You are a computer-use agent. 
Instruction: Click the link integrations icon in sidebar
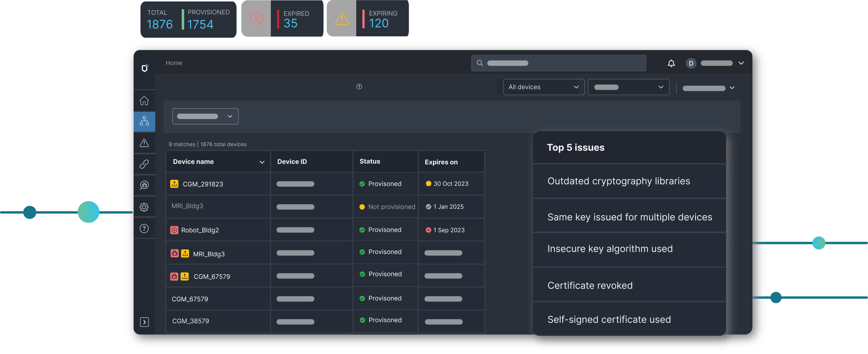tap(144, 164)
